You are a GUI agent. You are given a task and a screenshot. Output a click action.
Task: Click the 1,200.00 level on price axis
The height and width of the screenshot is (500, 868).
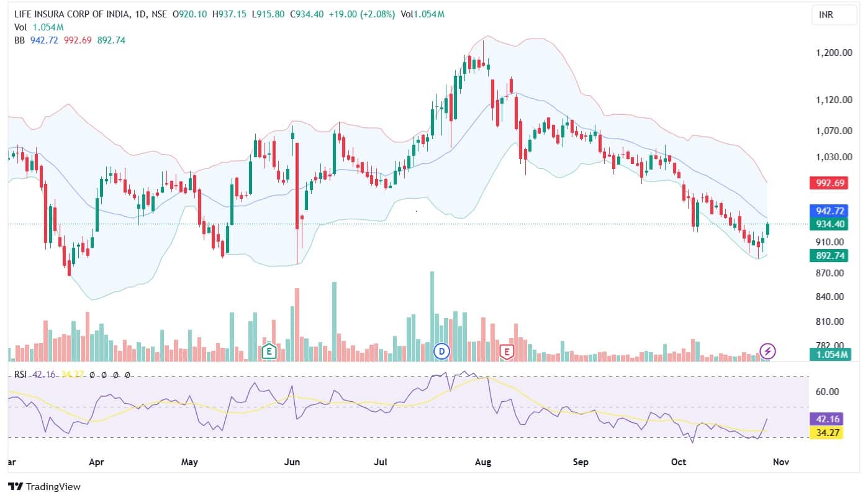[x=833, y=53]
